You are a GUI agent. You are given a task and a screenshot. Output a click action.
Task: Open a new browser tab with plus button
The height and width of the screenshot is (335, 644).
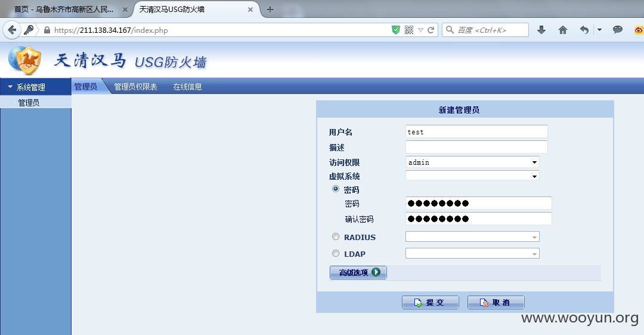[x=270, y=10]
